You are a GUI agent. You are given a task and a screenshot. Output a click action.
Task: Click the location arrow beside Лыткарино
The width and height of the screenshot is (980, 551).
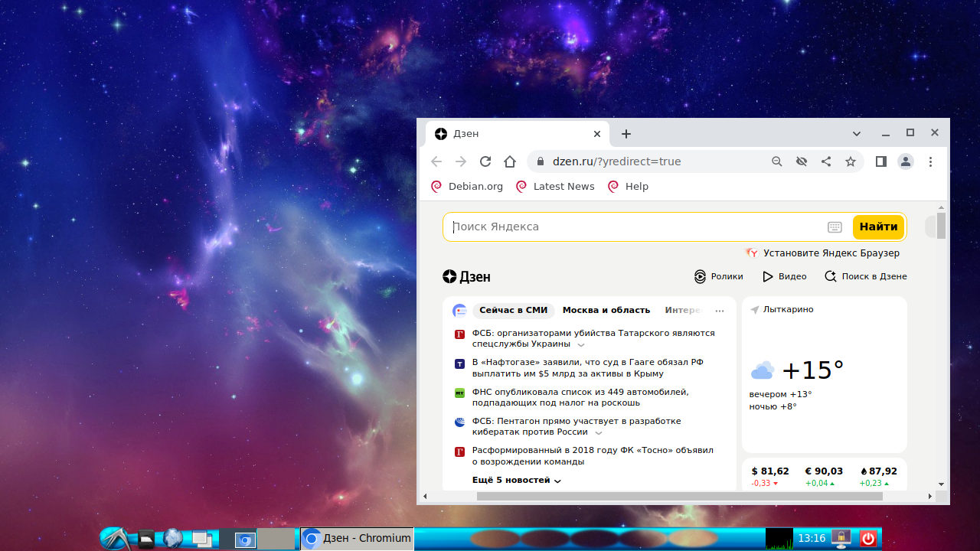pyautogui.click(x=755, y=309)
